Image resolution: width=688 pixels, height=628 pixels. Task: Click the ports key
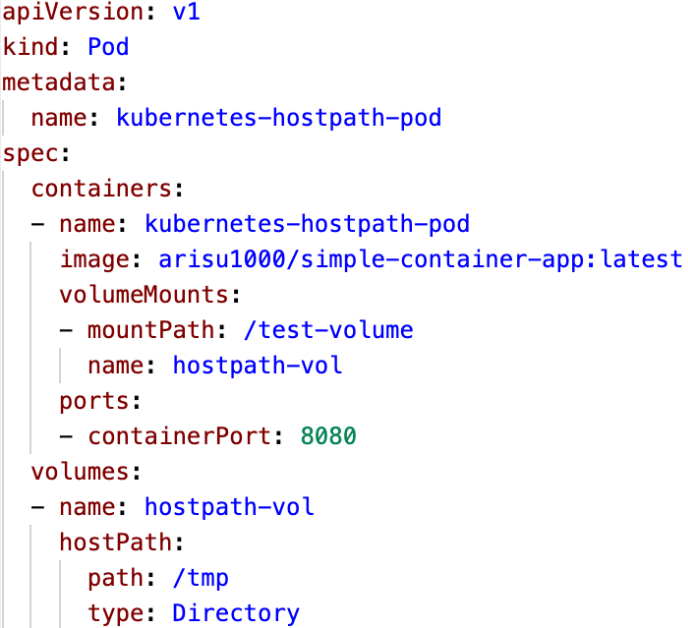coord(94,402)
